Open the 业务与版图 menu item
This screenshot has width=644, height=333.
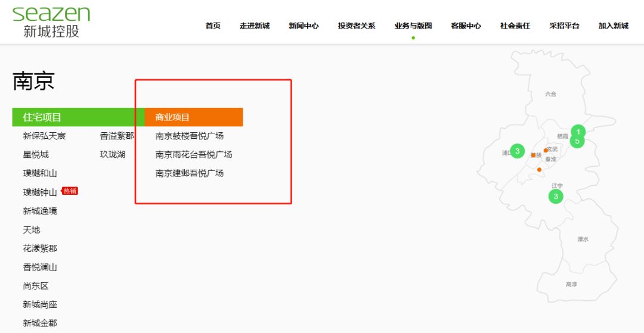[x=413, y=26]
